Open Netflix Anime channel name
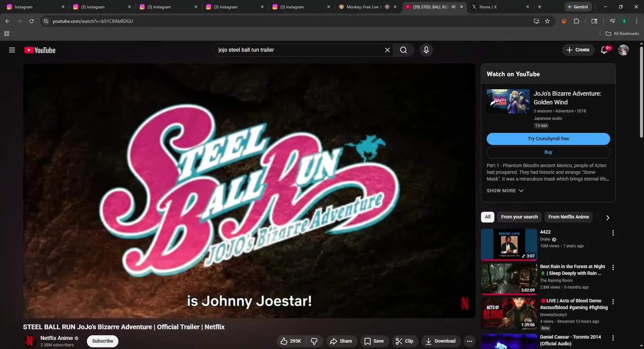 [x=57, y=338]
